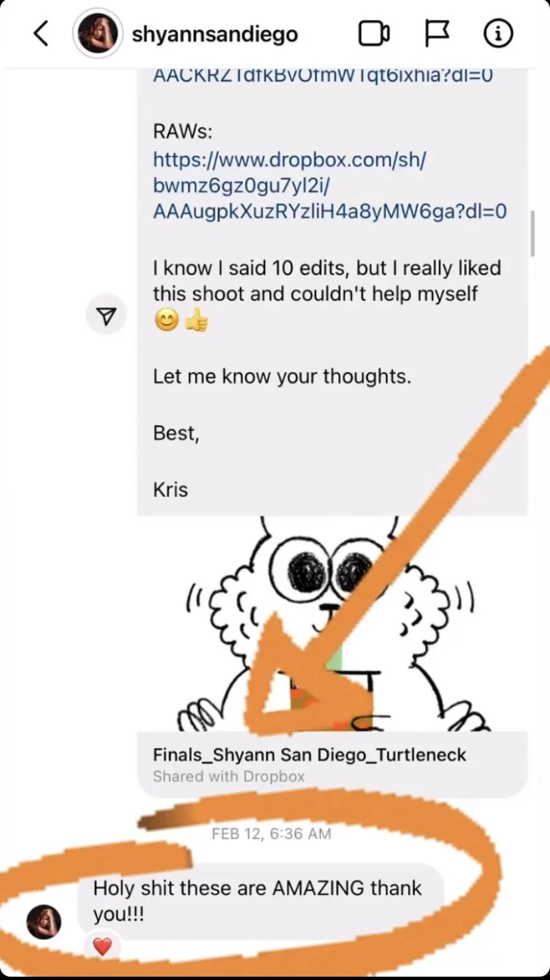Tap the cartoon Dropbox preview image
550x980 pixels.
[332, 623]
